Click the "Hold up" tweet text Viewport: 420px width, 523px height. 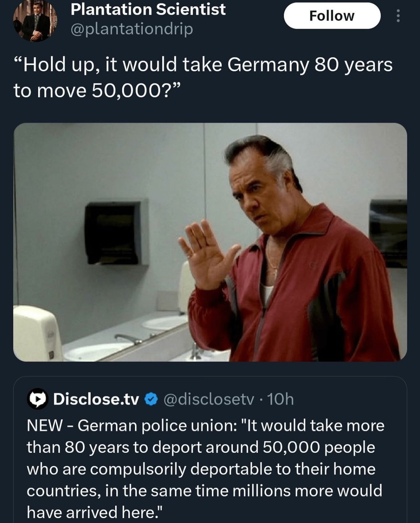[203, 65]
